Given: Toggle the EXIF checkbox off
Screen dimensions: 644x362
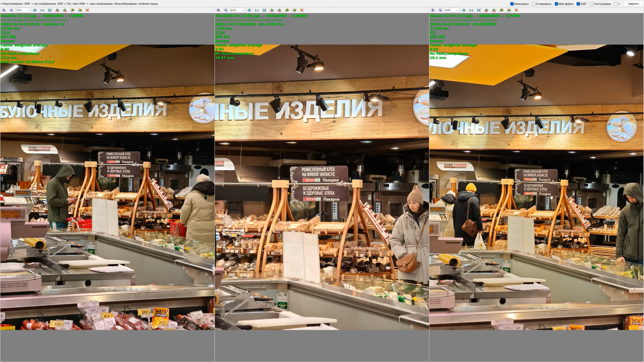Looking at the screenshot, I should 578,4.
